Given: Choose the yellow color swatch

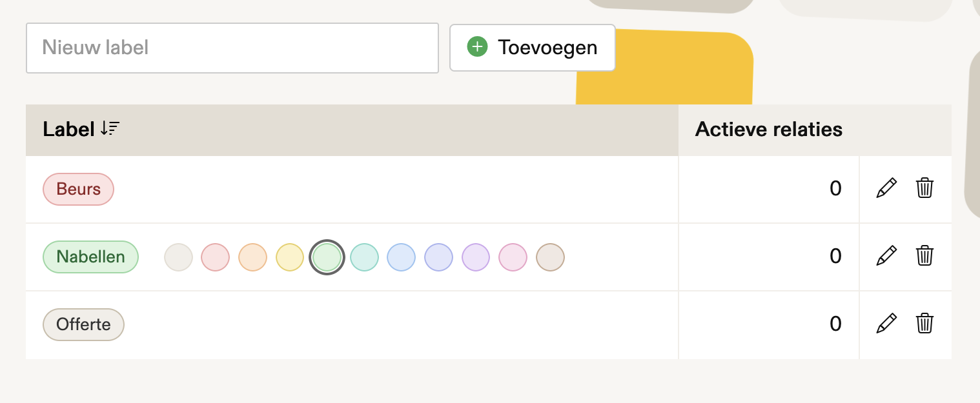Looking at the screenshot, I should 290,257.
